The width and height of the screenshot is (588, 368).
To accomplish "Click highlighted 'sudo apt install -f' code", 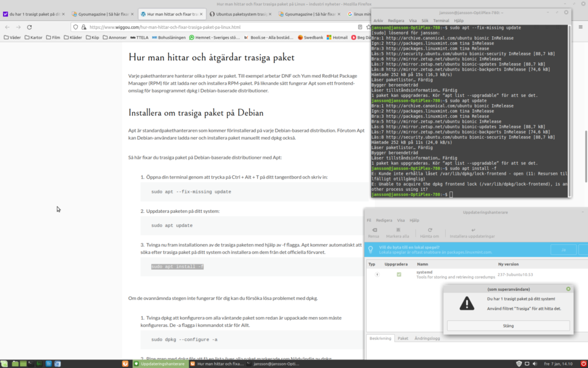I will 178,267.
